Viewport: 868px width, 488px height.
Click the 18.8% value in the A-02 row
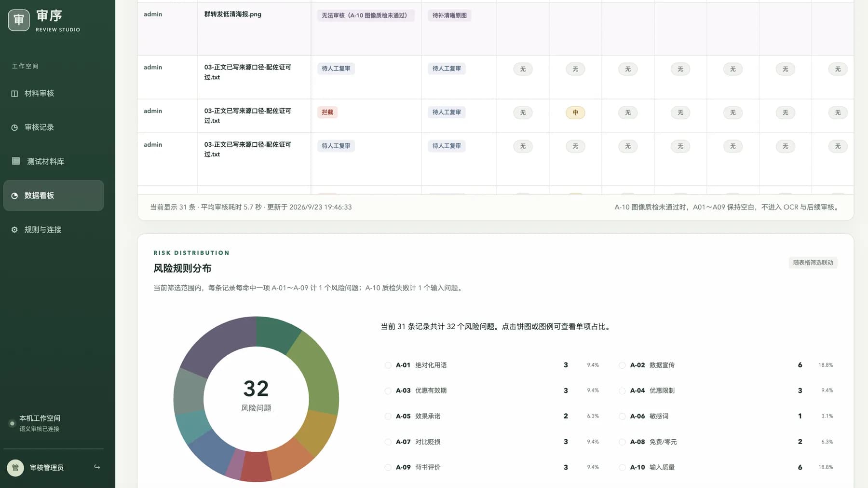click(x=826, y=365)
